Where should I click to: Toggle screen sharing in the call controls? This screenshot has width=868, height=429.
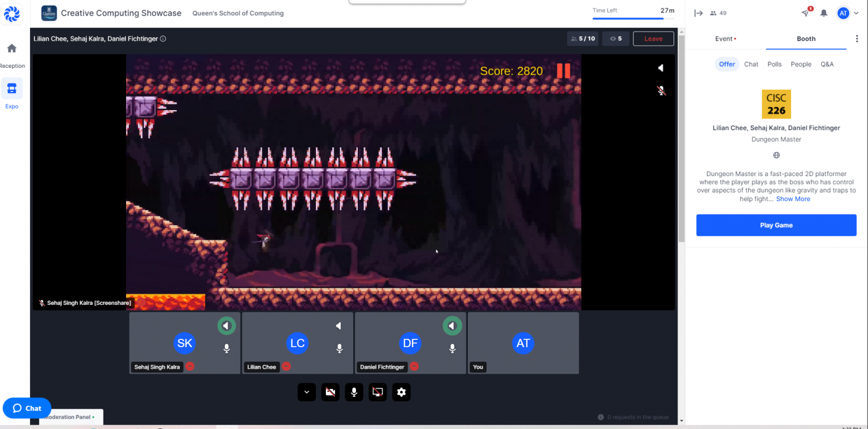point(377,392)
